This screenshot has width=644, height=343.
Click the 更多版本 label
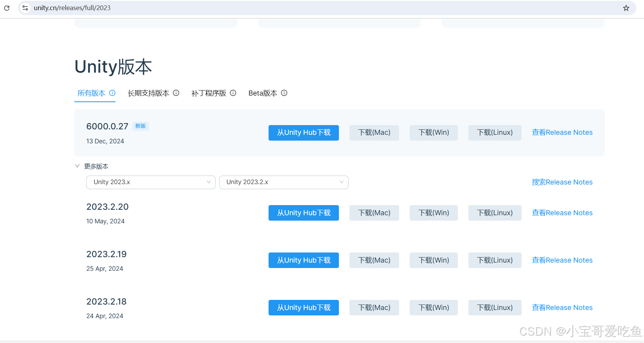pyautogui.click(x=96, y=166)
